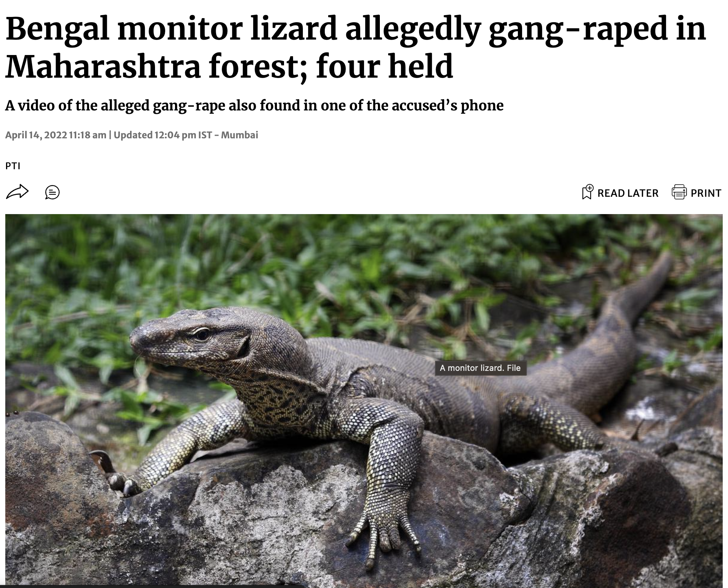Click the Read Later bookmark icon

point(587,192)
